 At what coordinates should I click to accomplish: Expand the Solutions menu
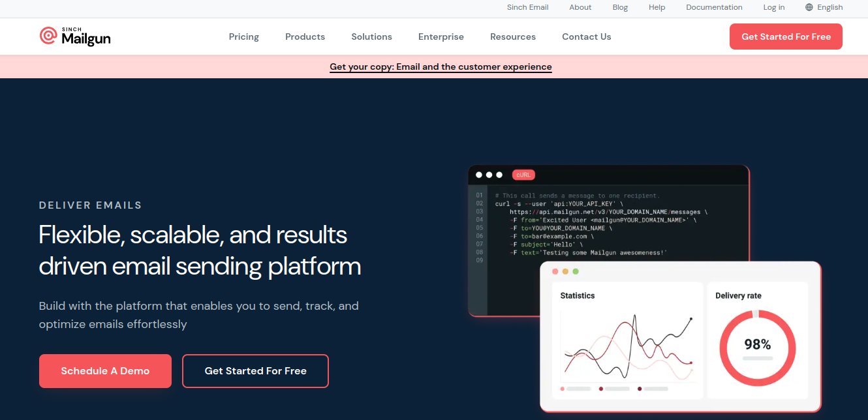point(371,37)
